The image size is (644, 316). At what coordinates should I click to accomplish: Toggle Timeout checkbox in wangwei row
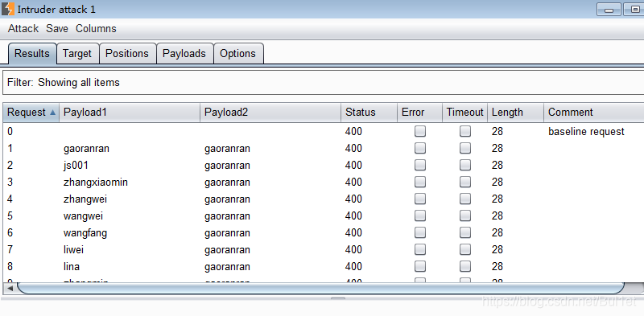(x=465, y=215)
